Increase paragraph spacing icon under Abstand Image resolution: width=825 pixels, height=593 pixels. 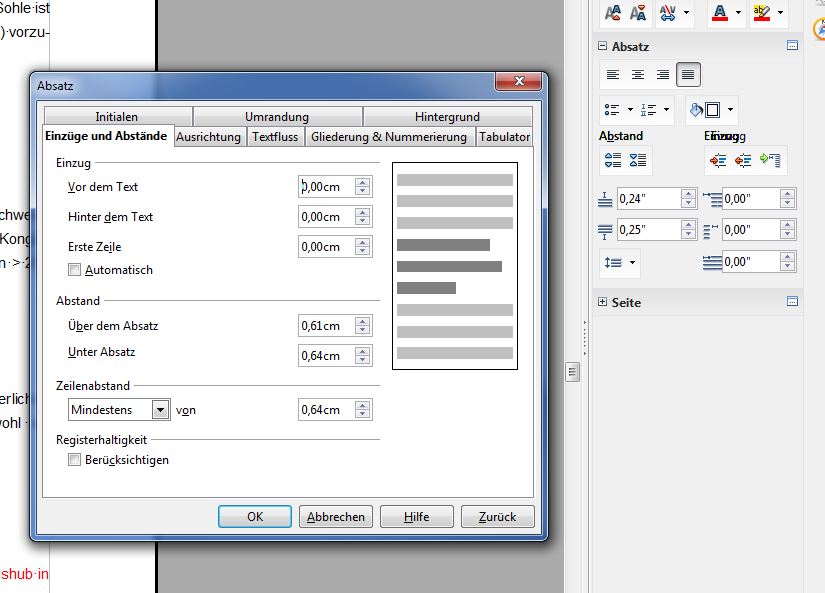tap(613, 160)
